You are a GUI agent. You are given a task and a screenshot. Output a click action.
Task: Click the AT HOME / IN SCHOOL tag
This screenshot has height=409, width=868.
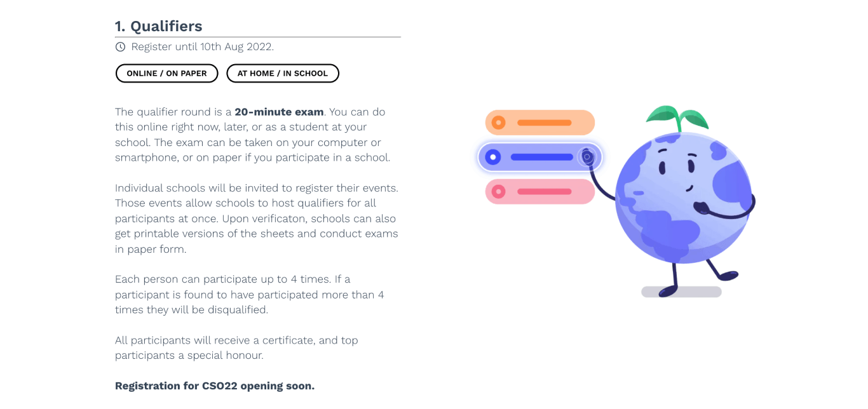tap(283, 74)
